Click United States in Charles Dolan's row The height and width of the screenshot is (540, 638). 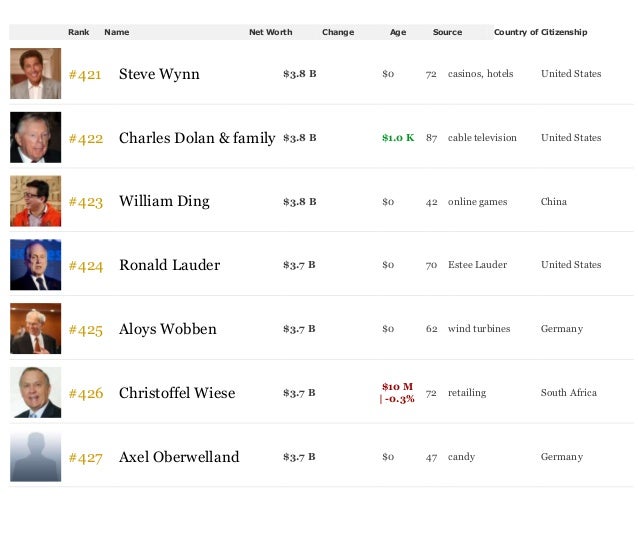click(571, 138)
